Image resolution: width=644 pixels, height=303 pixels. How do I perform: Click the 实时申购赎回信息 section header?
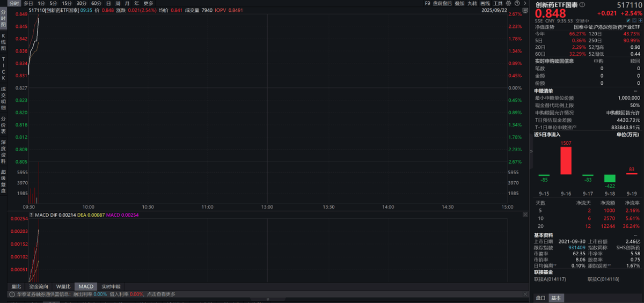pos(554,61)
